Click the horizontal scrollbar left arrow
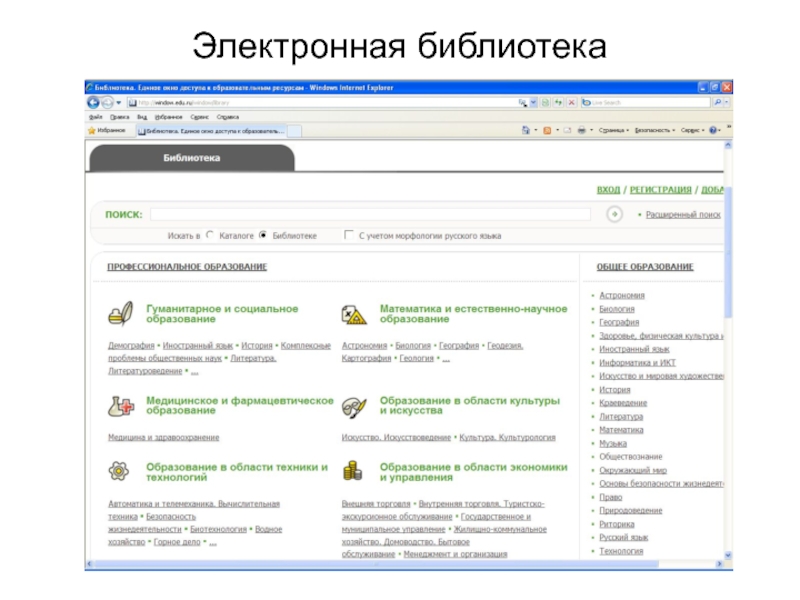Image resolution: width=800 pixels, height=600 pixels. pos(90,564)
